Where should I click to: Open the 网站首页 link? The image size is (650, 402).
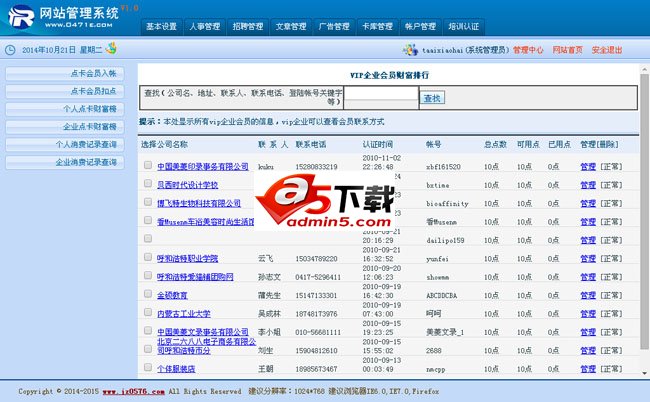pos(568,50)
